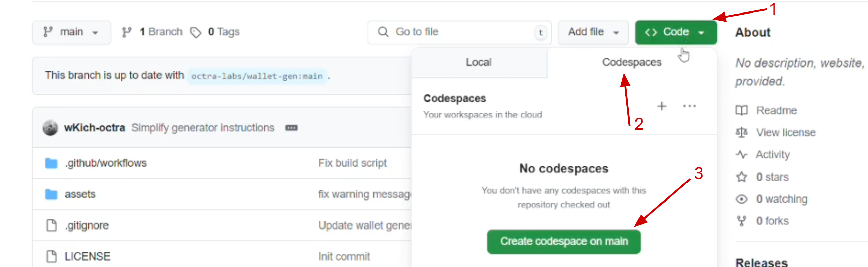Click Create codespace on main button
This screenshot has height=267, width=868.
point(564,242)
